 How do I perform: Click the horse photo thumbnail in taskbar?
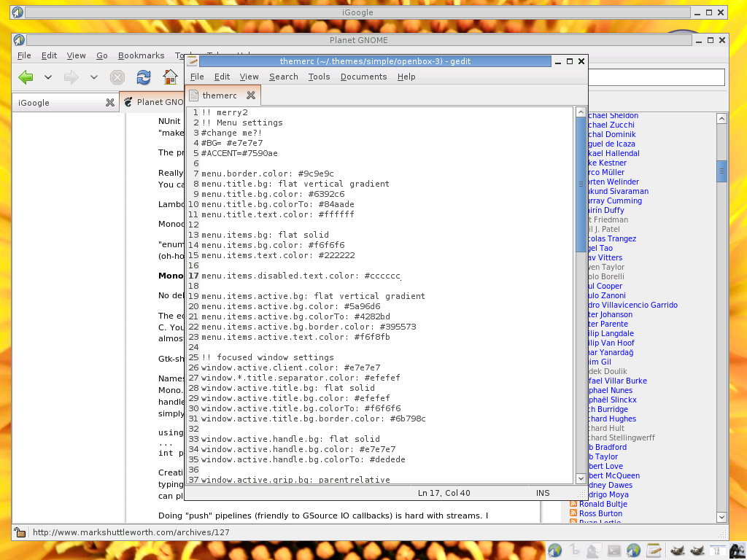738,551
